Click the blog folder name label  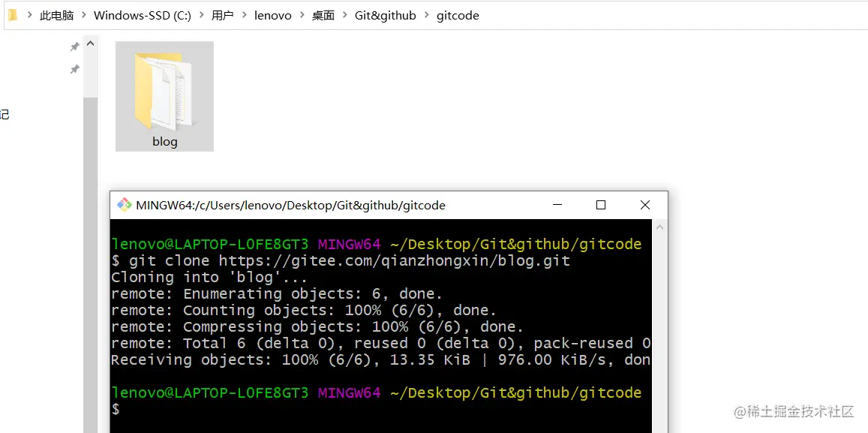point(165,142)
